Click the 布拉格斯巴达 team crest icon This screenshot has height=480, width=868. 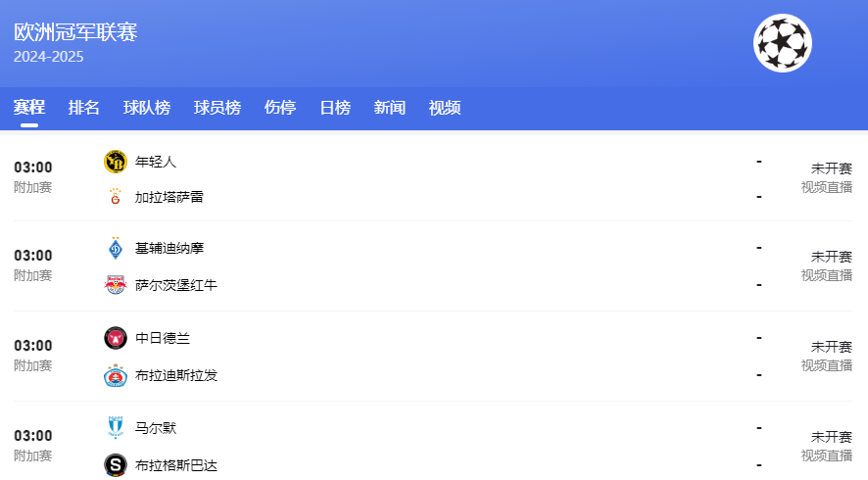(x=116, y=465)
